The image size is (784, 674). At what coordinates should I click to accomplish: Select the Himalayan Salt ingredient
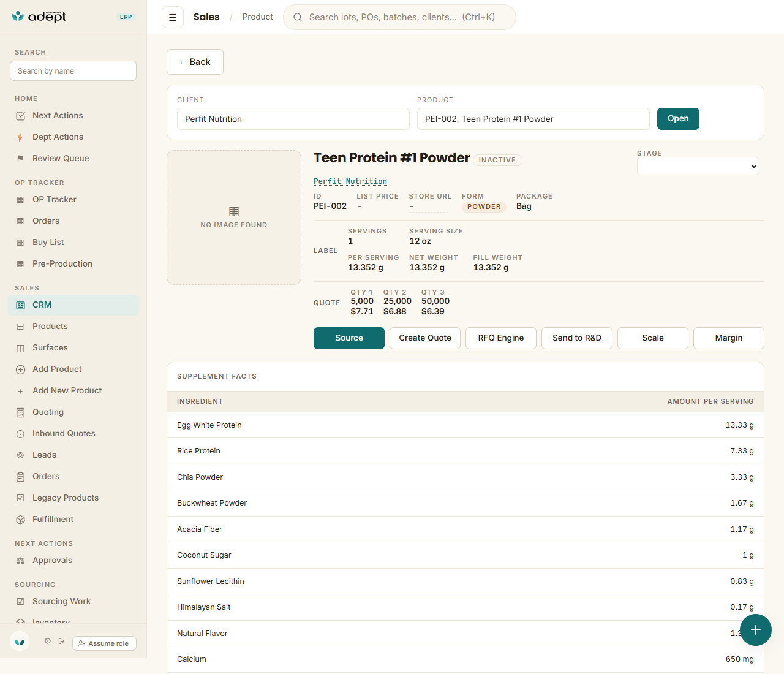click(x=466, y=607)
